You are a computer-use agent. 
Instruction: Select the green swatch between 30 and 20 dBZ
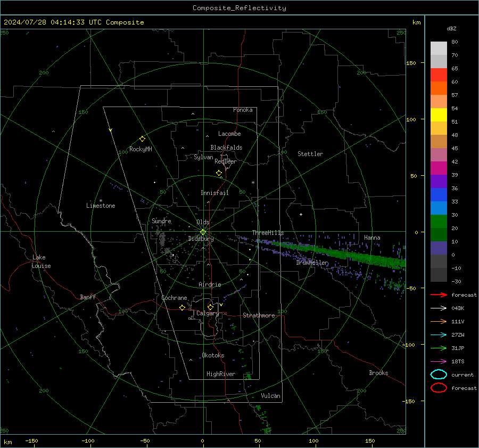pyautogui.click(x=439, y=222)
